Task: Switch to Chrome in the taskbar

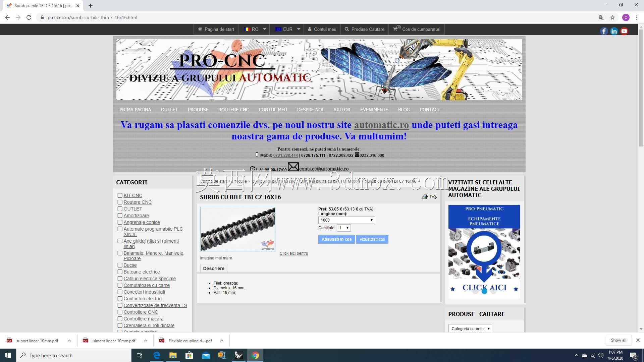Action: coord(255,355)
